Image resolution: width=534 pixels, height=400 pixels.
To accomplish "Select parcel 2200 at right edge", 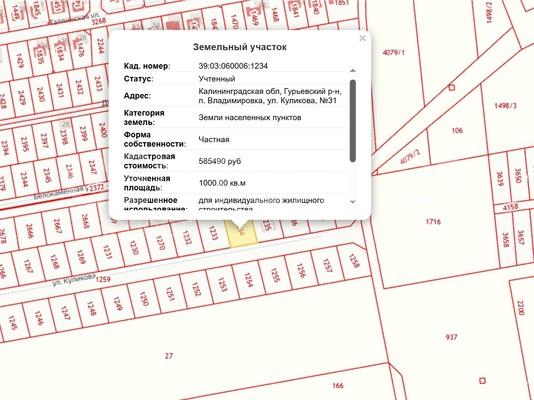I will click(520, 308).
